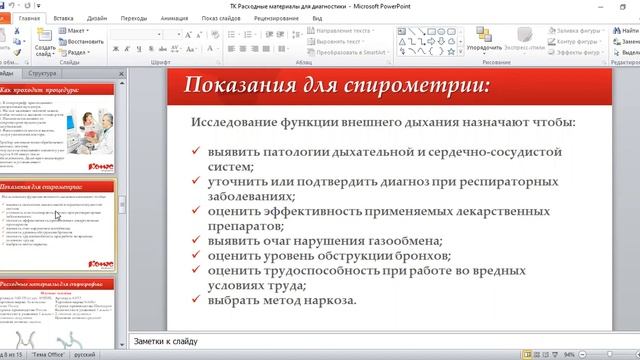This screenshot has width=640, height=360.
Task: Toggle italic К formatting
Action: pos(127,49)
